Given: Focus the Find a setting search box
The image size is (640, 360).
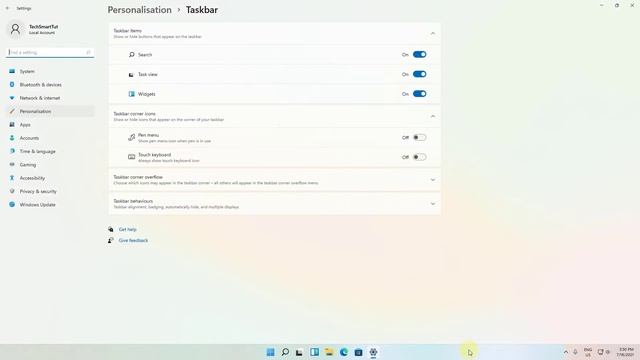Looking at the screenshot, I should coord(50,52).
